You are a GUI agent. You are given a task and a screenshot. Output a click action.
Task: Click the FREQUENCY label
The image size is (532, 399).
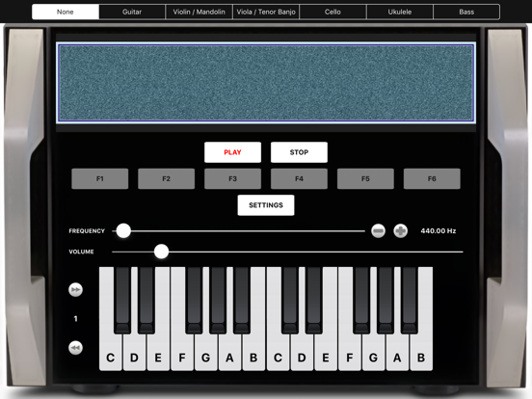click(x=87, y=231)
